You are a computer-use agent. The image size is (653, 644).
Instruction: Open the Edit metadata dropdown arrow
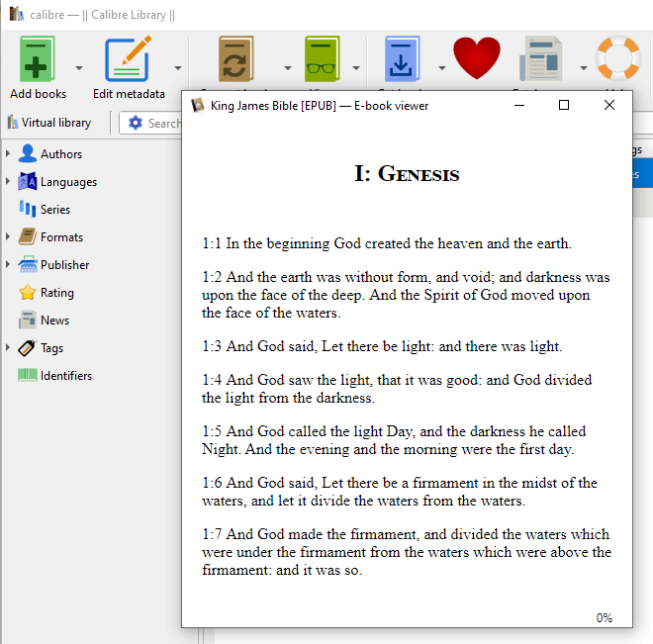(x=178, y=67)
